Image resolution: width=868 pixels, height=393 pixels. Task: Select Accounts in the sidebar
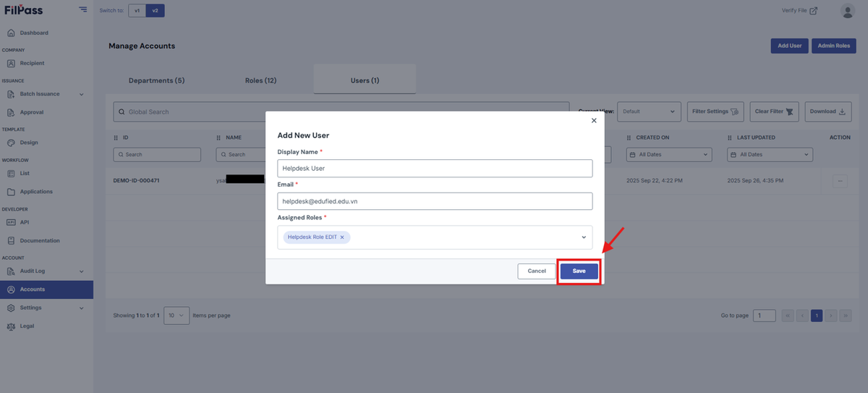pos(46,290)
